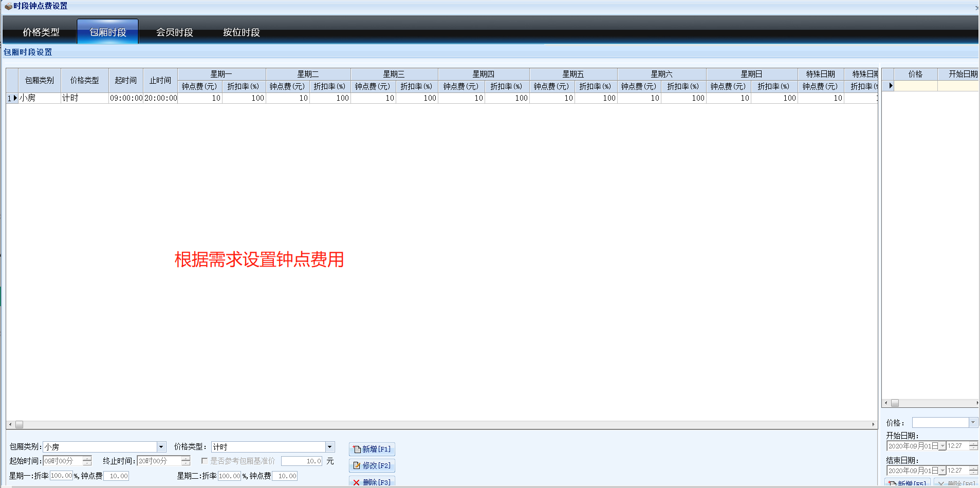Select the 星期五 折扣率 cell showing 100
The width and height of the screenshot is (980, 488).
coord(596,98)
